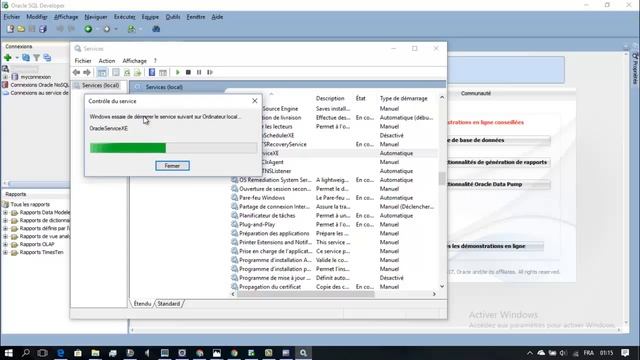The image size is (640, 360).
Task: Click the Back arrow in Services toolbar
Action: tap(76, 72)
